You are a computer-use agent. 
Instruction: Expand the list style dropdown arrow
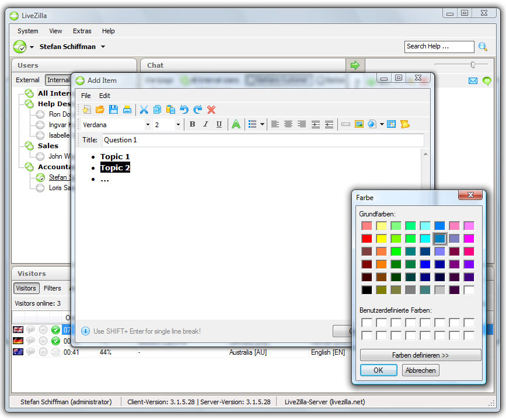click(263, 124)
